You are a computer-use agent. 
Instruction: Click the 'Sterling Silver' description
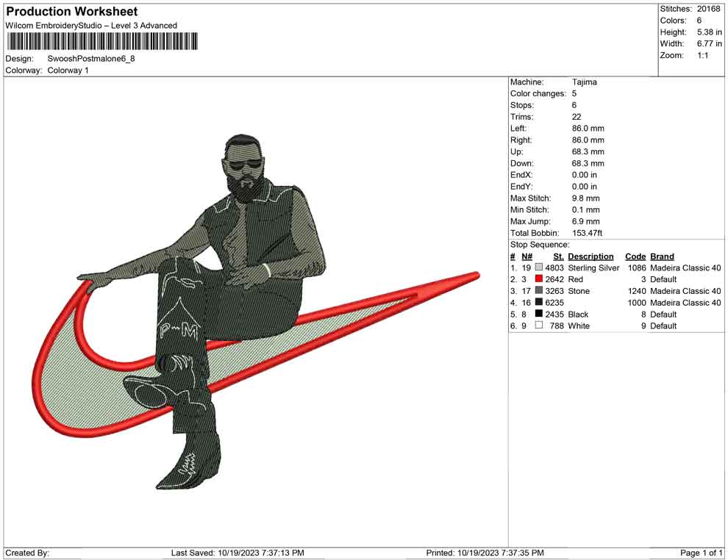[594, 268]
